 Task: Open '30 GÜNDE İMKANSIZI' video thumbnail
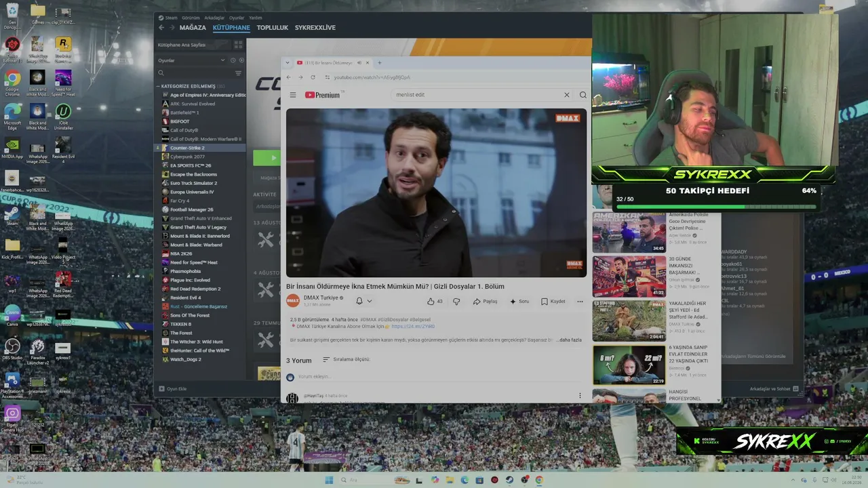[x=629, y=276]
